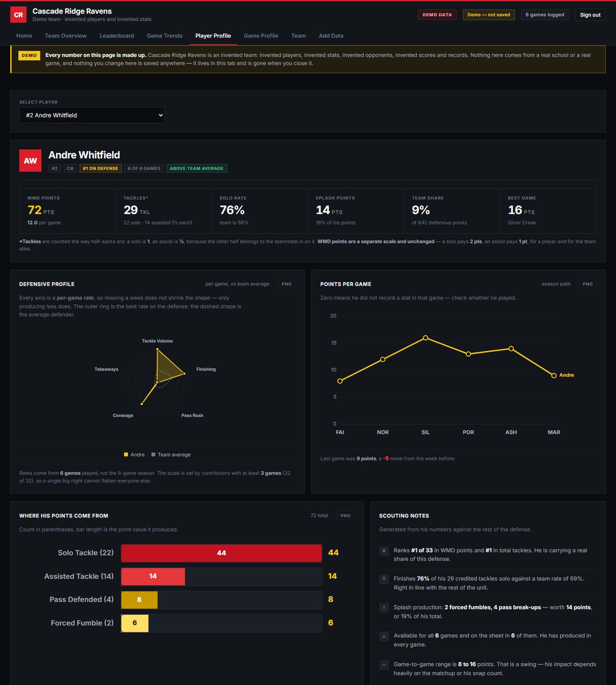Image resolution: width=616 pixels, height=685 pixels.
Task: Click the ~ icon beside the game-to-game range note
Action: click(x=384, y=664)
